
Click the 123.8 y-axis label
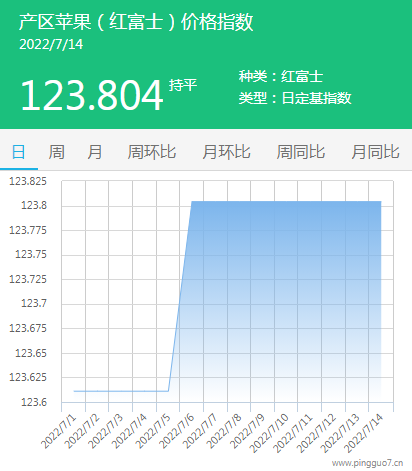coord(34,205)
